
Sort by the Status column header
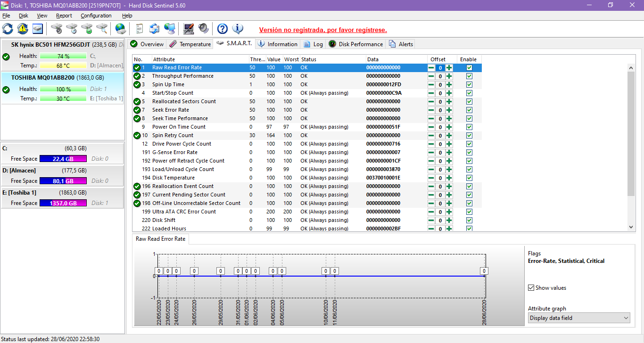333,59
